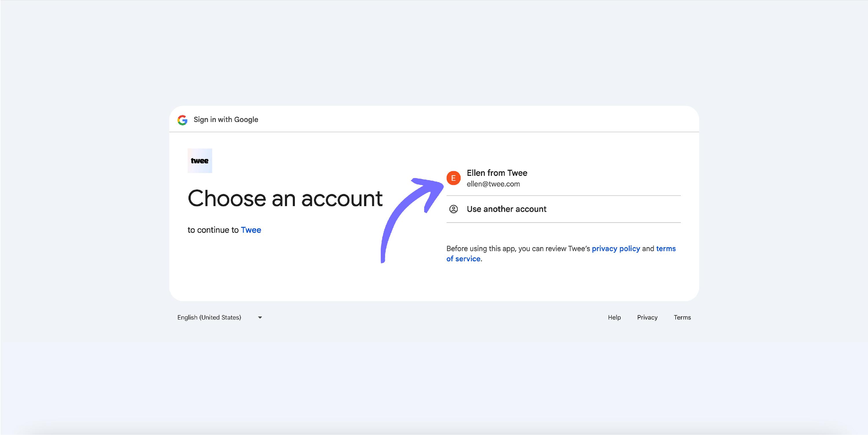
Task: Click the 'Sign in with Google' header text
Action: click(x=226, y=120)
